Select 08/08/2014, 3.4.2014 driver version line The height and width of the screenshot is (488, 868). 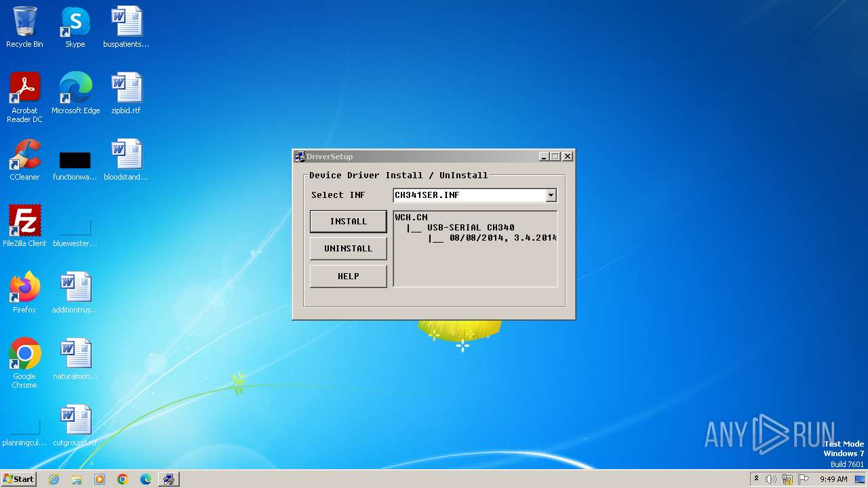502,238
